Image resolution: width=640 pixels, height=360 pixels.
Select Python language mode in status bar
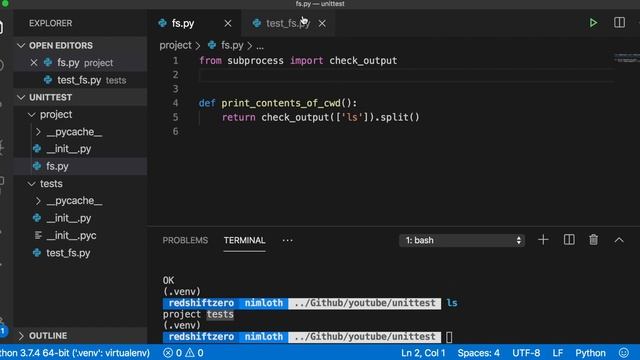coord(590,353)
